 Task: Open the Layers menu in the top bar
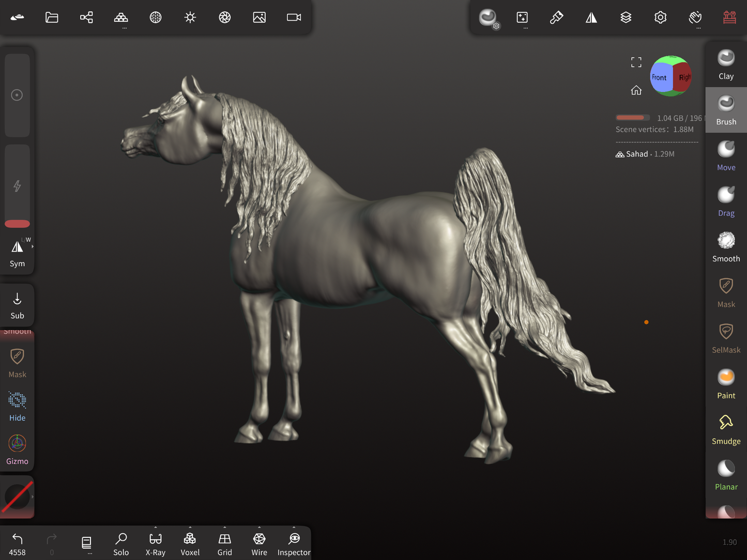tap(626, 18)
